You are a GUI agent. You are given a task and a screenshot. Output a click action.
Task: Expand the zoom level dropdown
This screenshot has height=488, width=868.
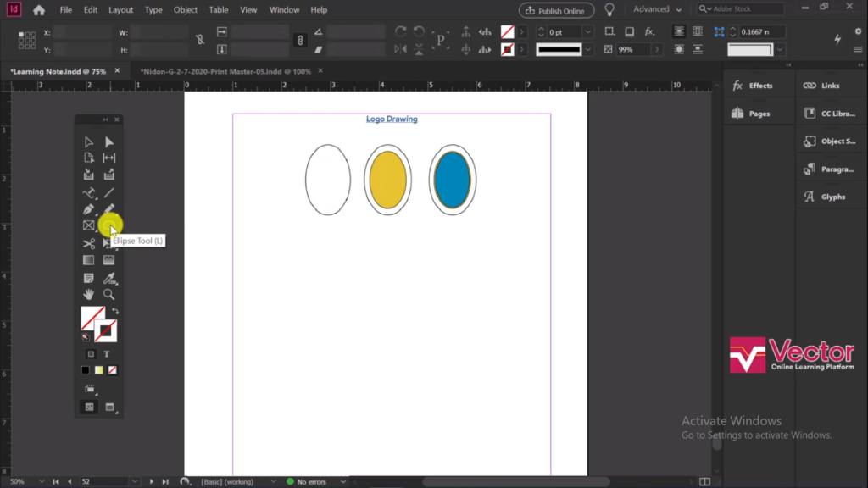click(x=42, y=482)
